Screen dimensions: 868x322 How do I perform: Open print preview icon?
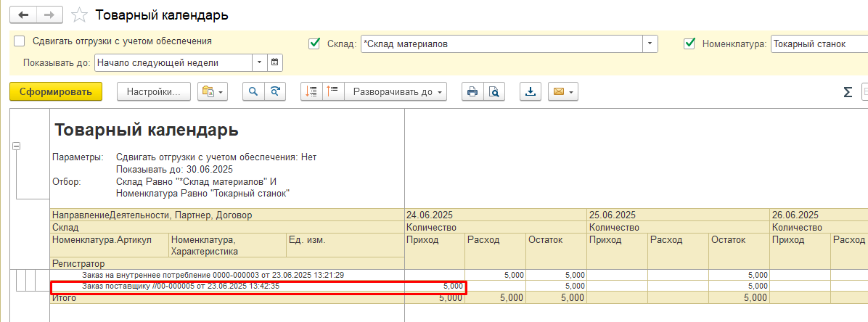[x=494, y=92]
